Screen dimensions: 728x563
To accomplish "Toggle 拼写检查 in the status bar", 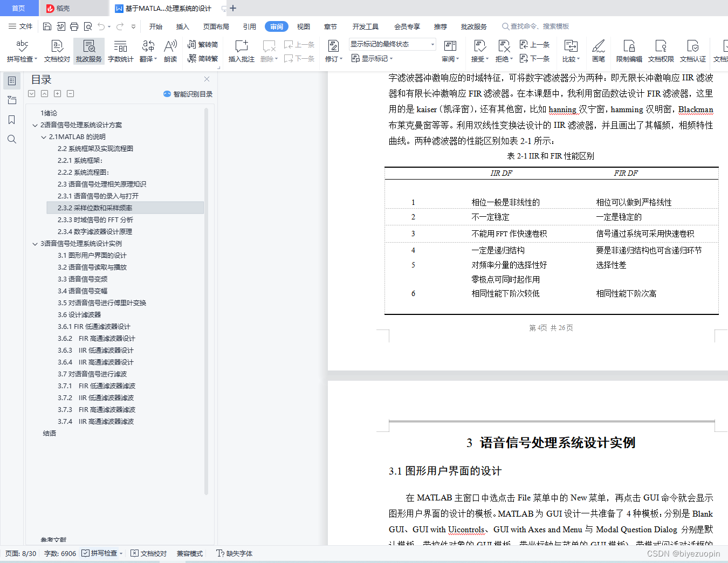I will [x=101, y=553].
